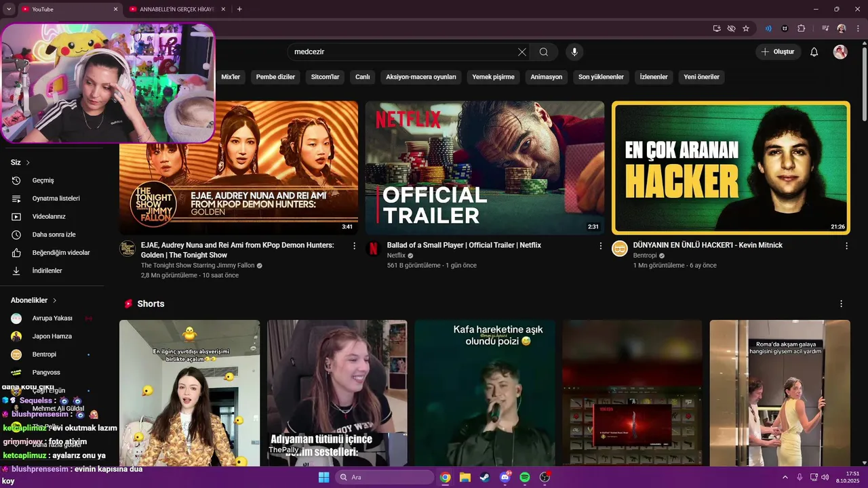Clear the search text with the X icon
Screen dimensions: 868x488
coord(522,52)
